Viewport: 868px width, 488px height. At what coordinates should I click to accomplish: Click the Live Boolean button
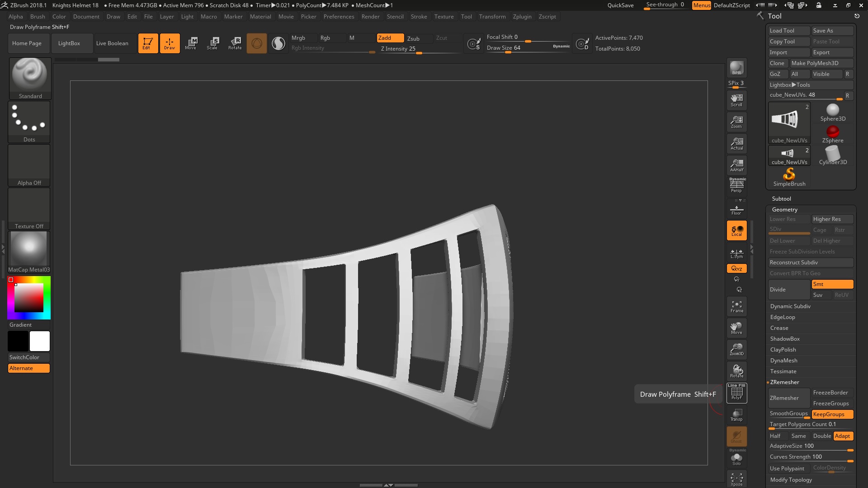click(116, 43)
